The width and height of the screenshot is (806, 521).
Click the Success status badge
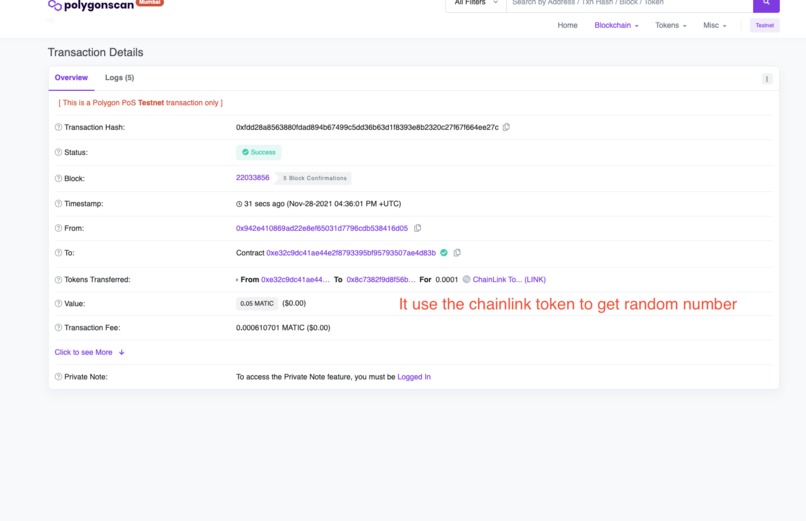259,152
